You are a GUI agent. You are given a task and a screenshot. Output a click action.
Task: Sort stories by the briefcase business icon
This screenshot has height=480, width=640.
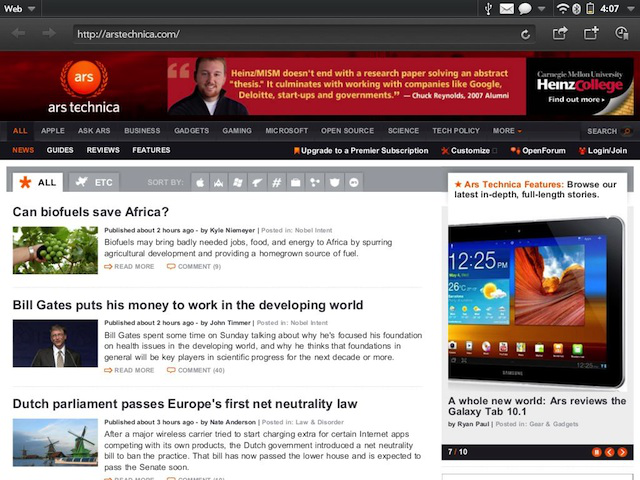295,182
